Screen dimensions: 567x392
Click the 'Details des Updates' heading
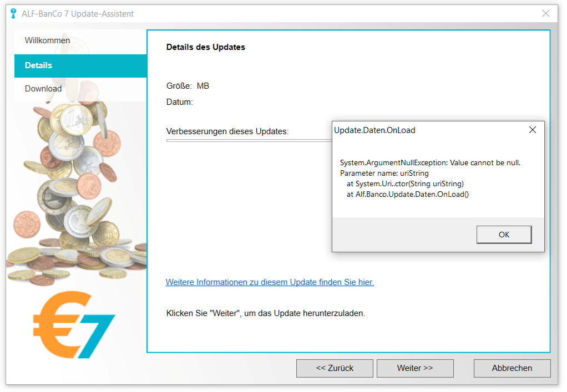pos(205,47)
